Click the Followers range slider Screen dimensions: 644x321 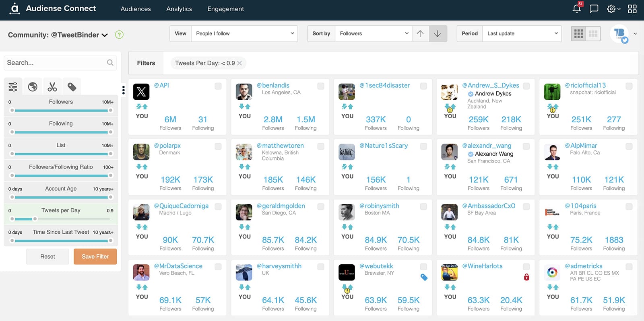(61, 110)
